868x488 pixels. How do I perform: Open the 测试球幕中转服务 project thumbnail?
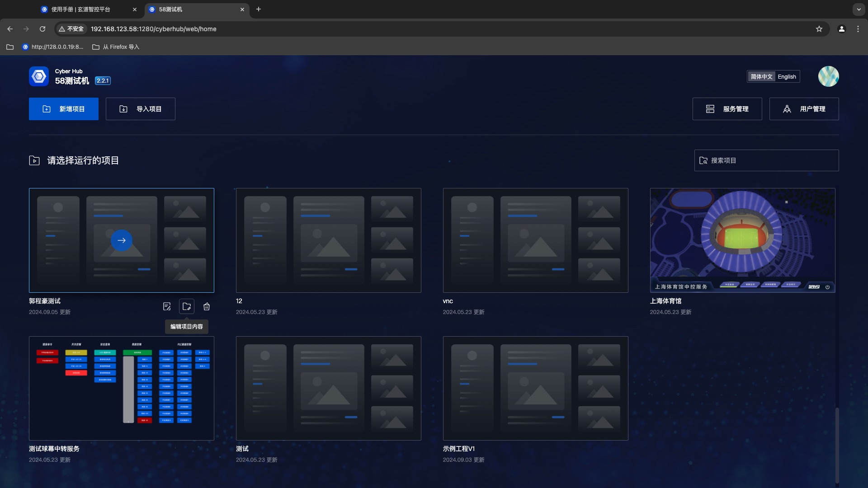[122, 388]
